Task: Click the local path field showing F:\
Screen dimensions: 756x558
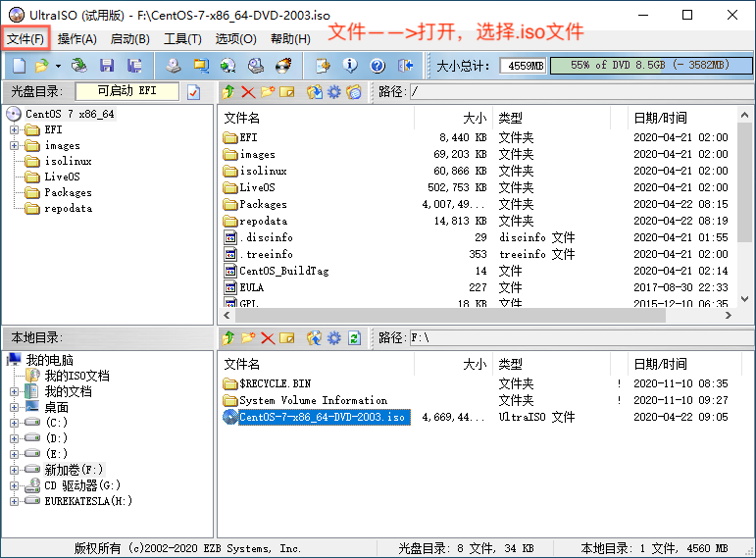Action: point(581,338)
